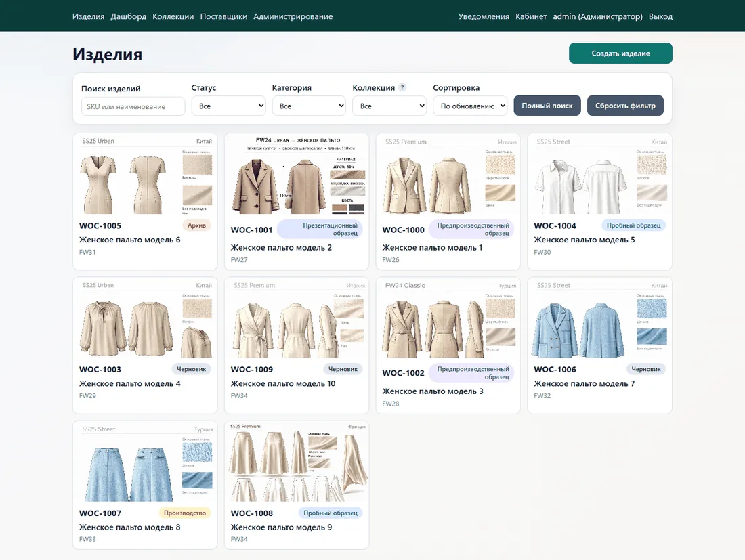Click the Выход logout link
The image size is (745, 560).
[x=660, y=16]
